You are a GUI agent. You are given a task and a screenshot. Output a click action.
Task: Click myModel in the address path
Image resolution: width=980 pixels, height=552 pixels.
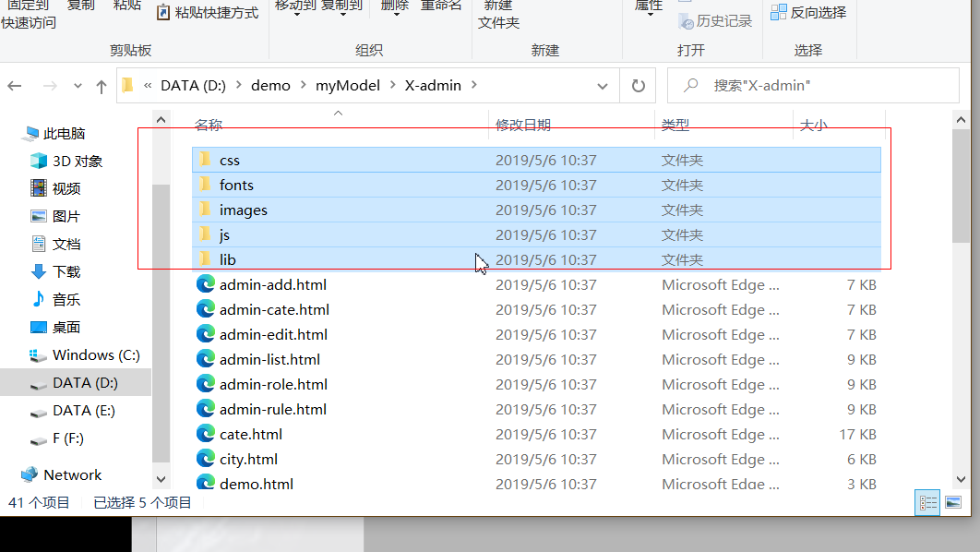tap(348, 86)
